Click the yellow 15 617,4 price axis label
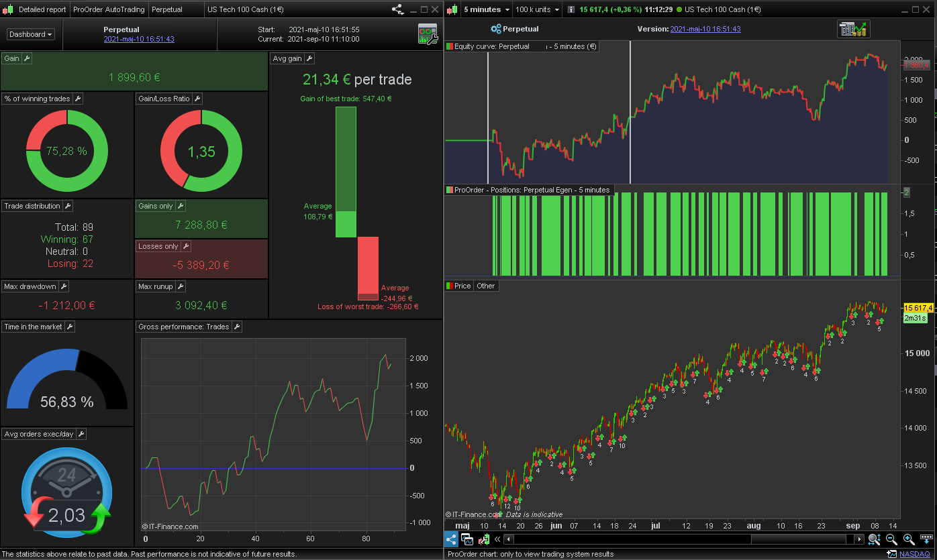The height and width of the screenshot is (560, 937). coord(919,307)
